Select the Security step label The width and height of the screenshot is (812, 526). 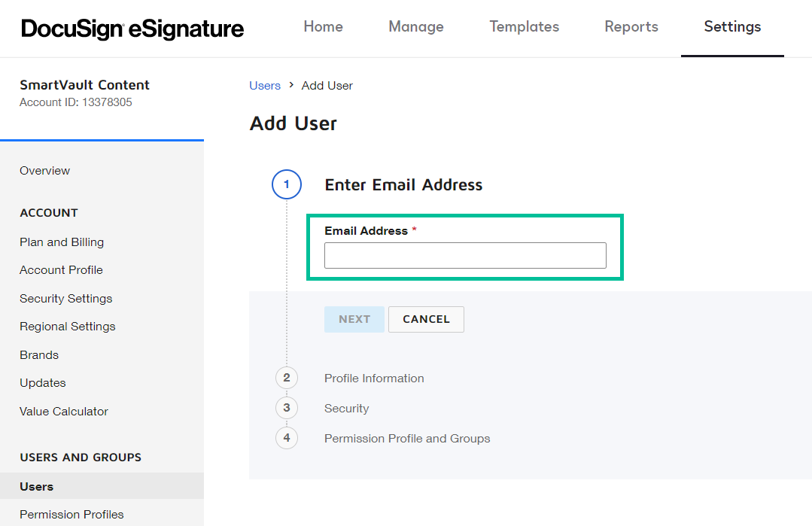346,409
